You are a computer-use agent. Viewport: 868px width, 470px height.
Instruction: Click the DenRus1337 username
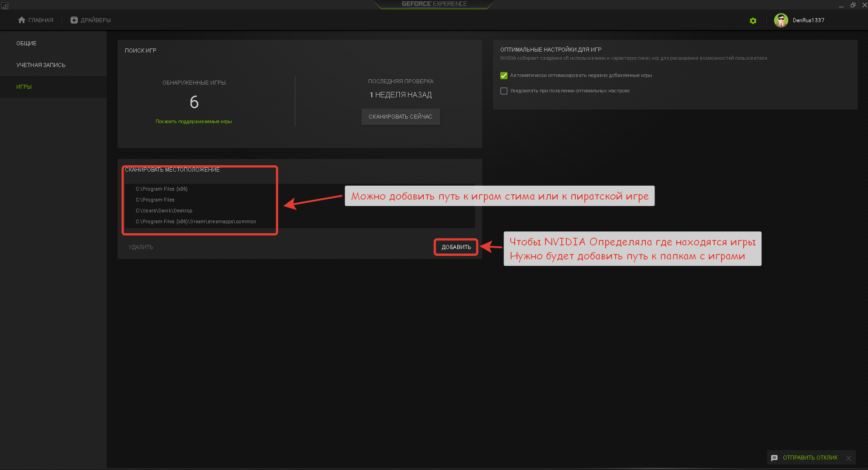pos(808,20)
